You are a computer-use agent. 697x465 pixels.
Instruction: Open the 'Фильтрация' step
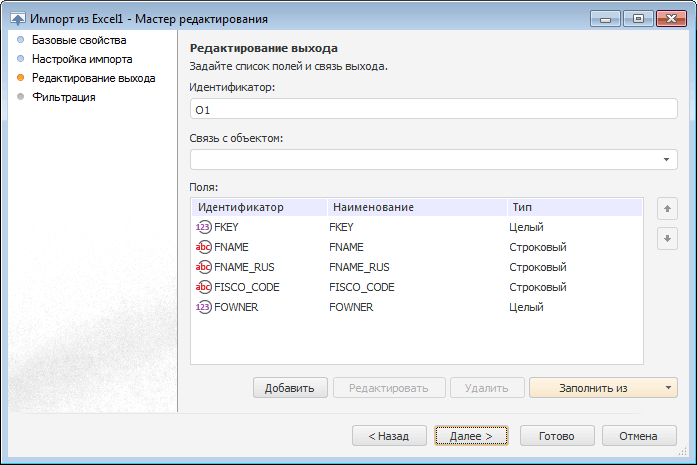tap(64, 97)
